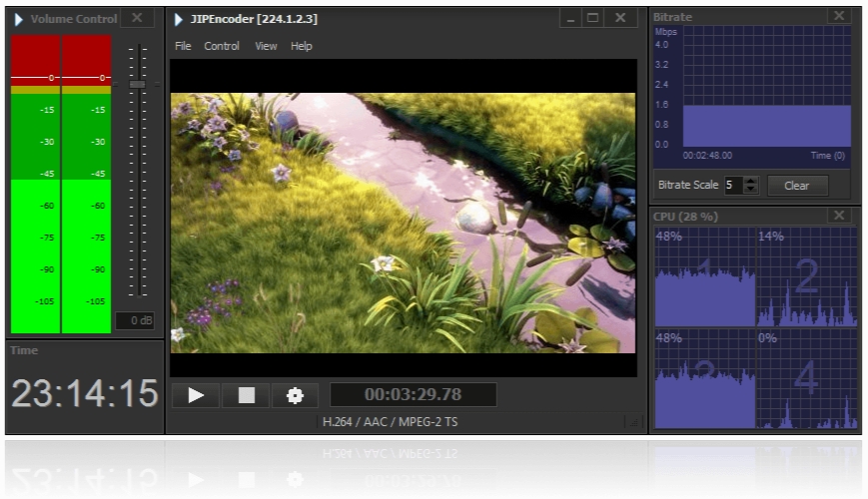Viewport: 868px width, 499px height.
Task: Click the Clear button in Bitrate panel
Action: (797, 186)
